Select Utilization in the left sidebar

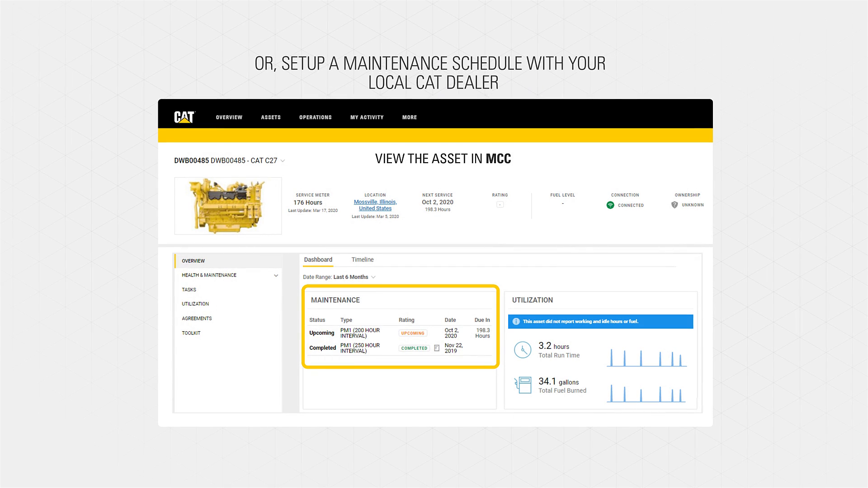(195, 304)
